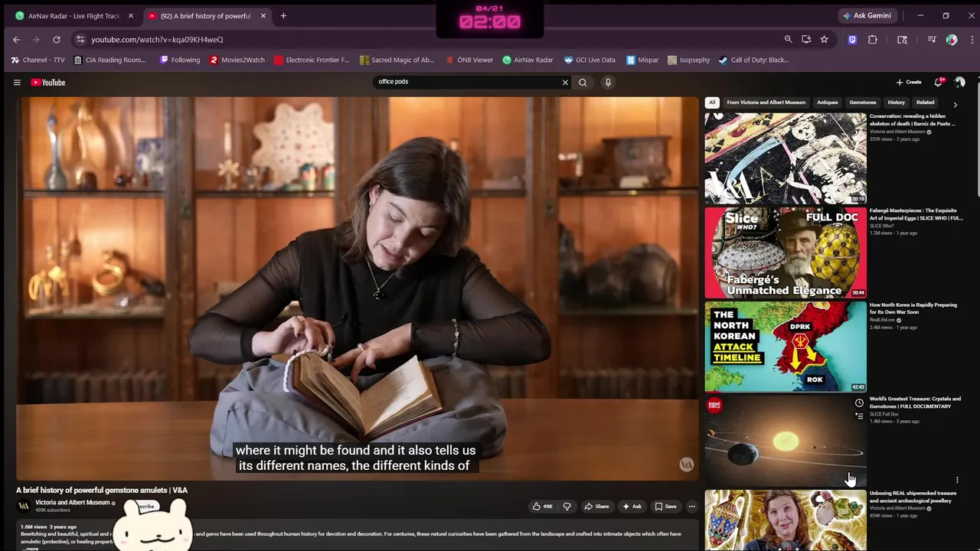980x551 pixels.
Task: Select the 'Gemstones' filter chip
Action: (x=863, y=103)
